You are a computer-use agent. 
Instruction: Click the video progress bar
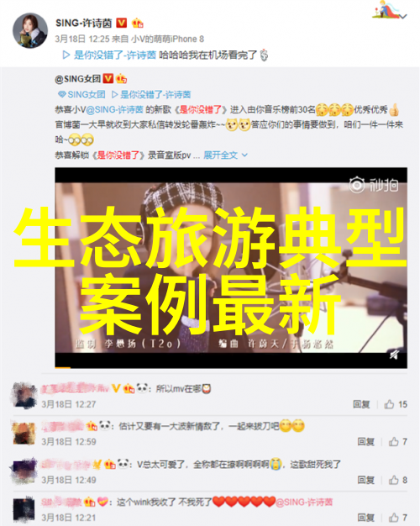pyautogui.click(x=231, y=368)
